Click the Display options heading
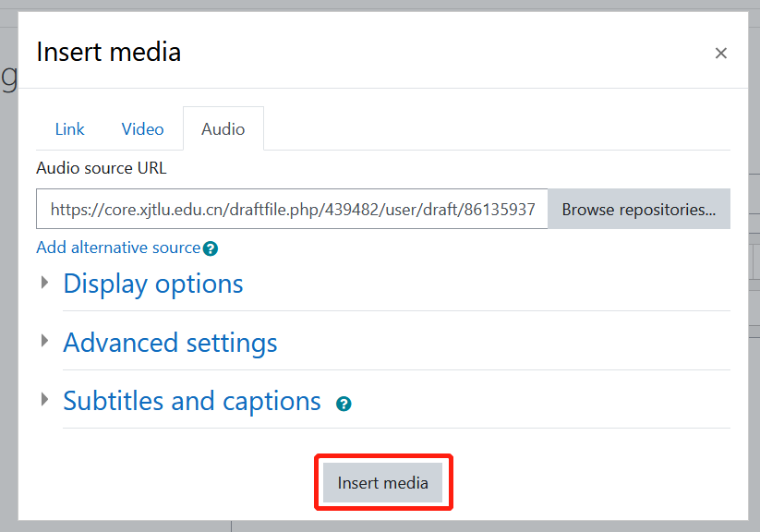Screen dimensions: 760x532 click(x=153, y=284)
